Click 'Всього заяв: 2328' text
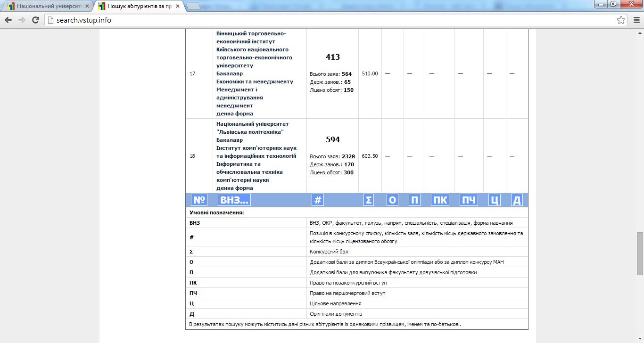The height and width of the screenshot is (343, 644). coord(332,156)
